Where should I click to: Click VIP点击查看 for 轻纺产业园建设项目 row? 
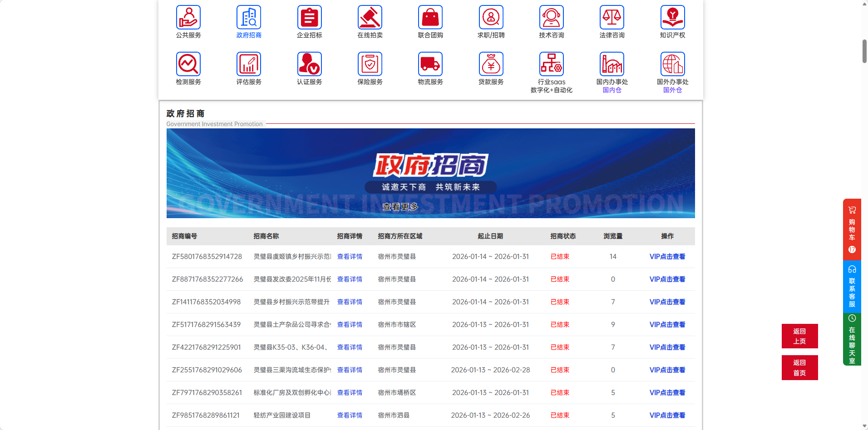point(667,415)
